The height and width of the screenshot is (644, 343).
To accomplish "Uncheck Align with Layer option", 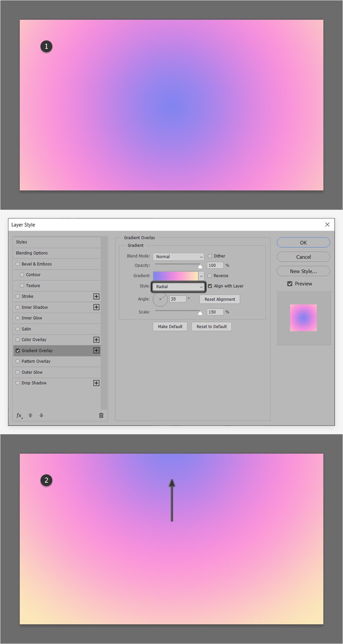I will click(x=210, y=286).
